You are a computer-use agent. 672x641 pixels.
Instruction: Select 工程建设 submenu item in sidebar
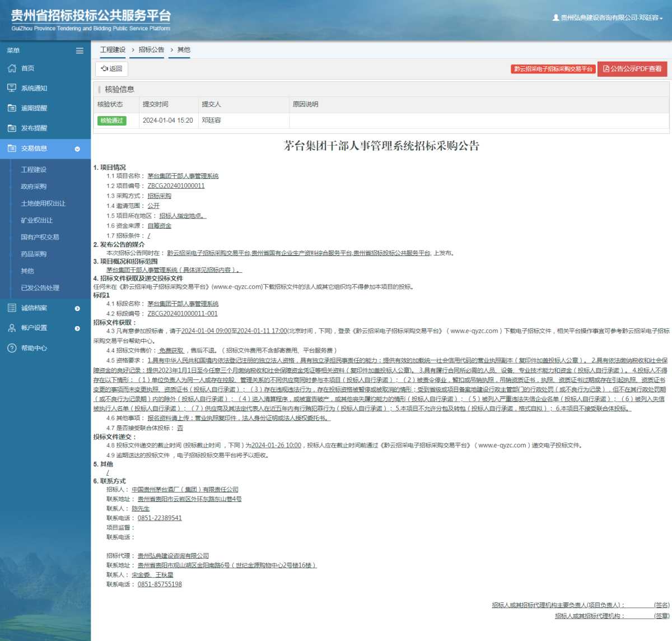[x=34, y=170]
